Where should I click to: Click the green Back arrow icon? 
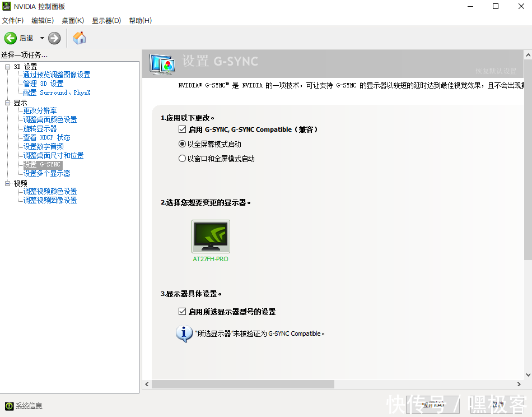tap(11, 38)
